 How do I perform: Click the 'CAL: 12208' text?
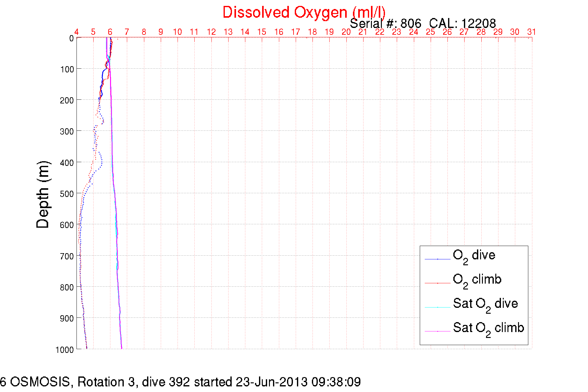pyautogui.click(x=462, y=24)
